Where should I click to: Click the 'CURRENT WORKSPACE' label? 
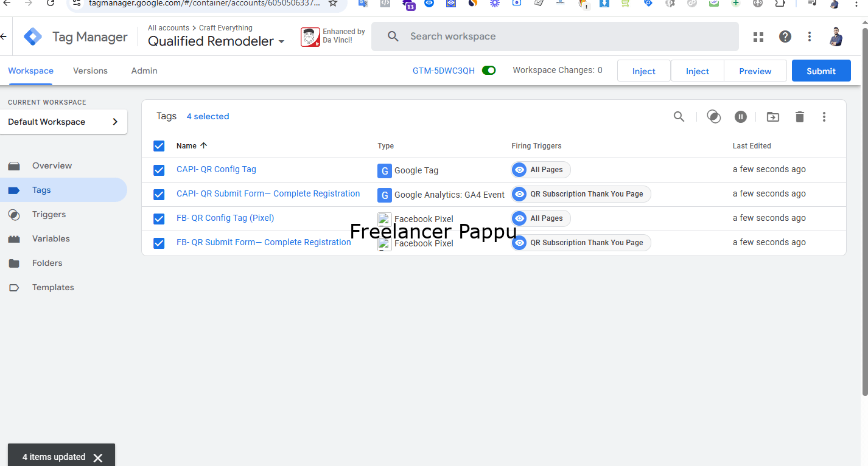pos(47,102)
